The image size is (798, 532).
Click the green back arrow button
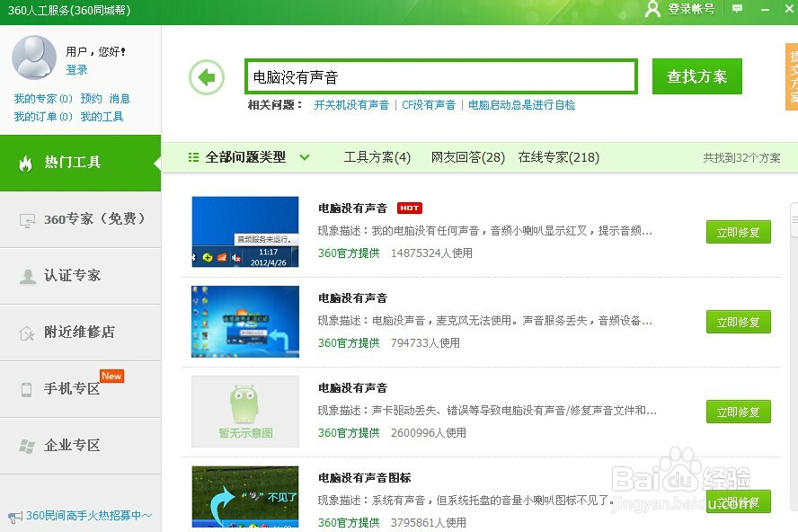pos(207,77)
